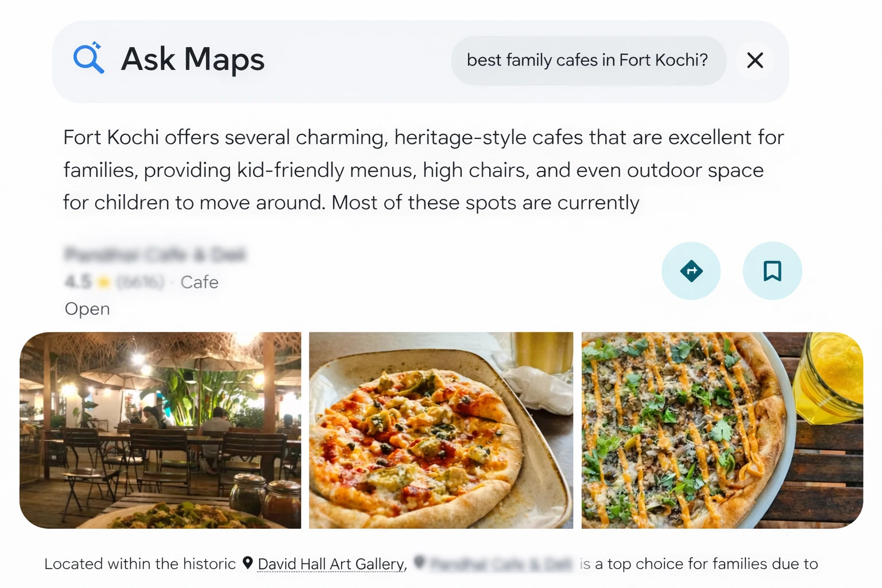Click the pin icon before the blurred cafe name
Image resolution: width=882 pixels, height=588 pixels.
pyautogui.click(x=420, y=563)
